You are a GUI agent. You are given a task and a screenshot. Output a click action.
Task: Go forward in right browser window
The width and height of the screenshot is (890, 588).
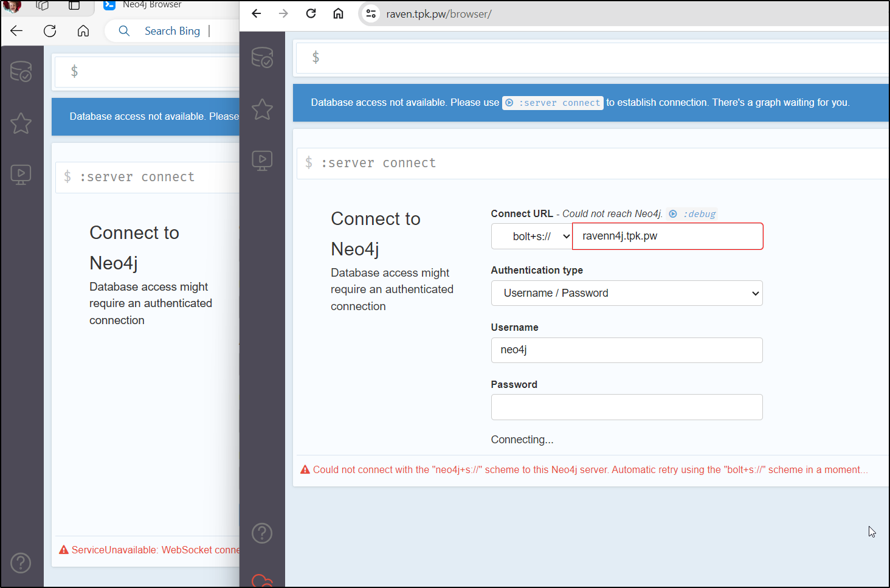pos(283,13)
